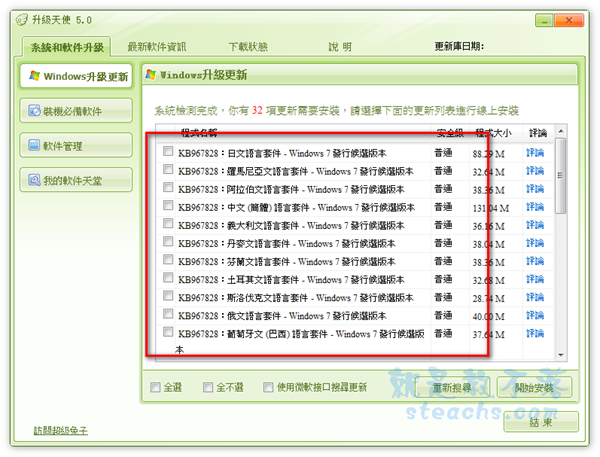
Task: Check the 義大利文語言套件 update checkbox
Action: click(x=168, y=223)
